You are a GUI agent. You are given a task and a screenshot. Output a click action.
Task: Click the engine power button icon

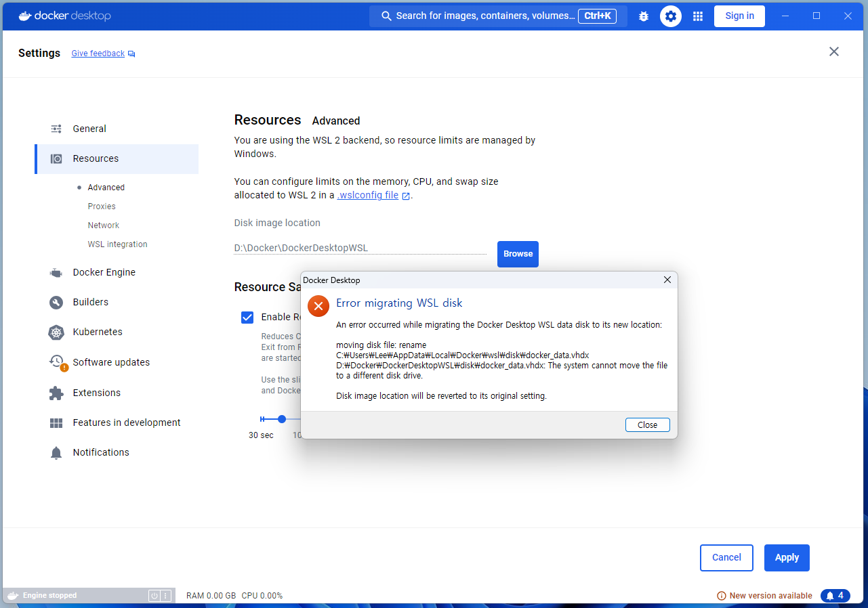point(154,596)
